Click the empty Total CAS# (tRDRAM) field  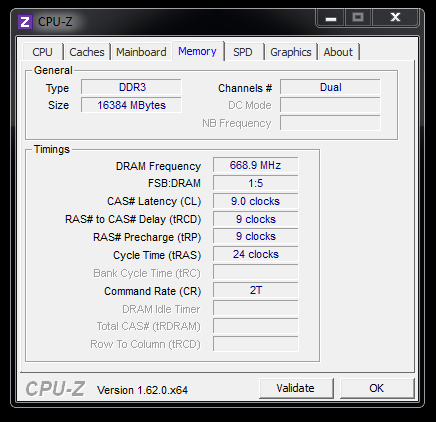(x=256, y=326)
